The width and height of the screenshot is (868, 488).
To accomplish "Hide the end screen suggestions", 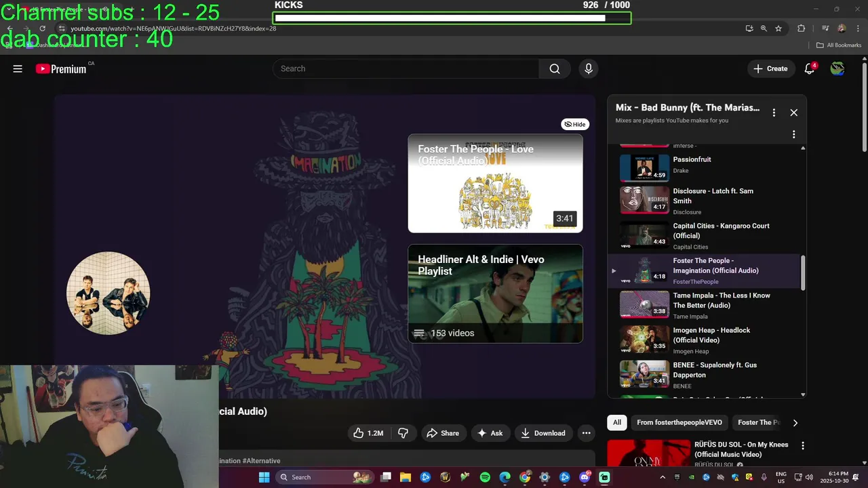I will 575,124.
